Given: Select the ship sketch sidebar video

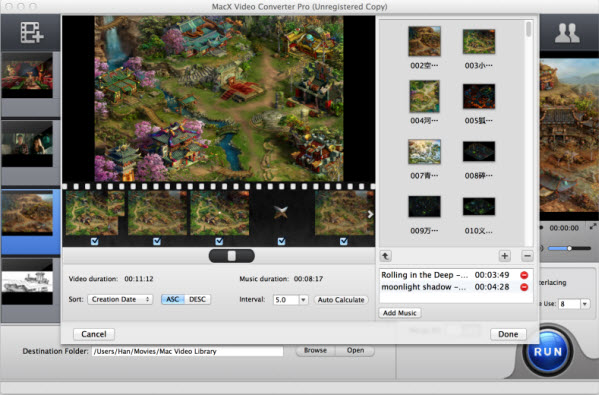Looking at the screenshot, I should 27,282.
